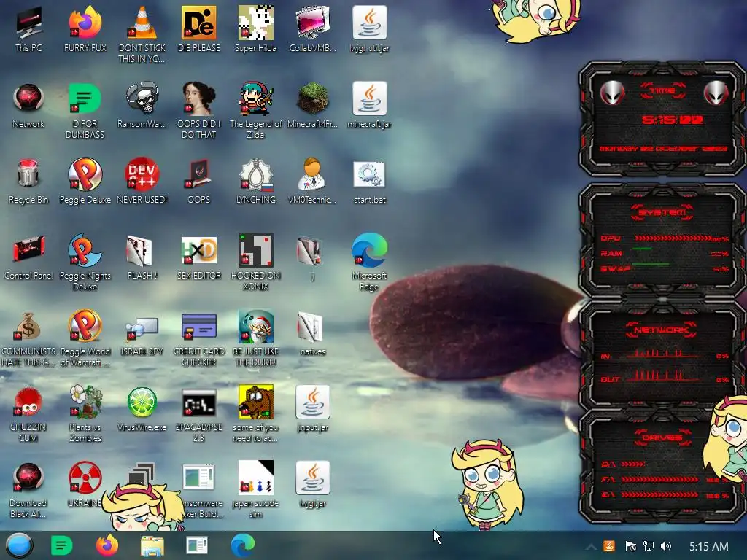Select the japan suicide sim icon
This screenshot has width=747, height=560.
point(256,489)
